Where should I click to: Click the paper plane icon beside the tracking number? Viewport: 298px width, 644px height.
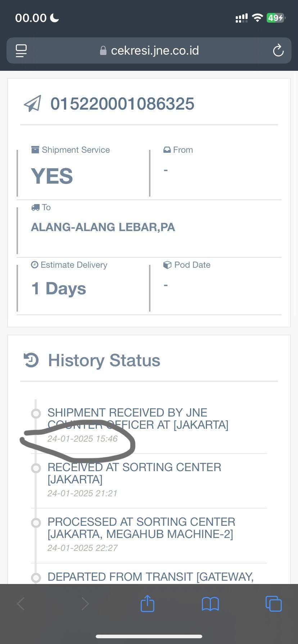[32, 104]
